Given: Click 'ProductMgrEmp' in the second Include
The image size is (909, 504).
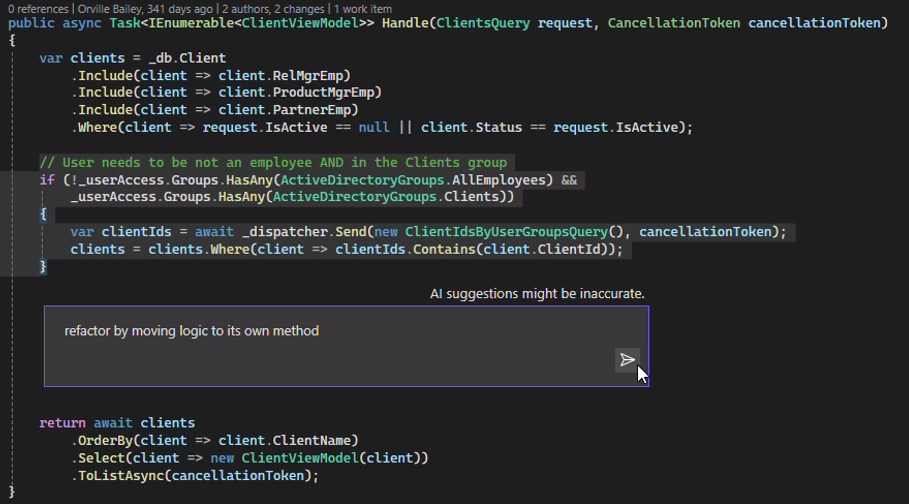Looking at the screenshot, I should tap(323, 92).
